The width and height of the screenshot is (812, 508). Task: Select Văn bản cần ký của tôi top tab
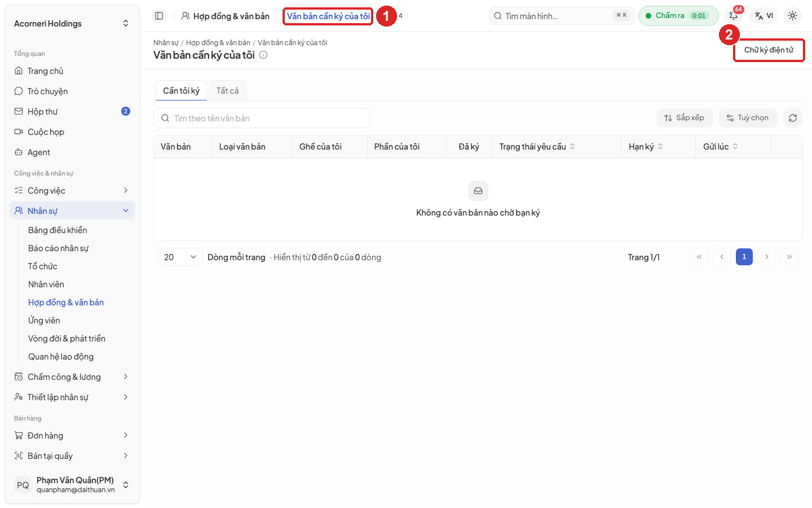[x=328, y=16]
